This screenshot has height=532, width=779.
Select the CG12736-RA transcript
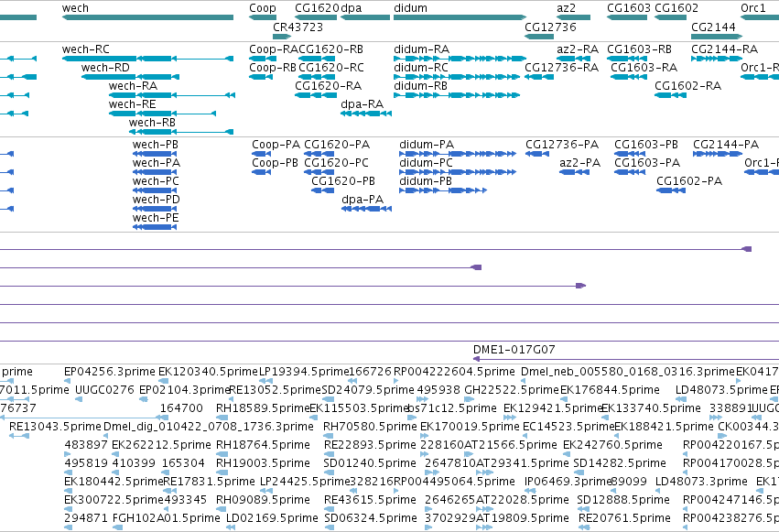coord(539,77)
